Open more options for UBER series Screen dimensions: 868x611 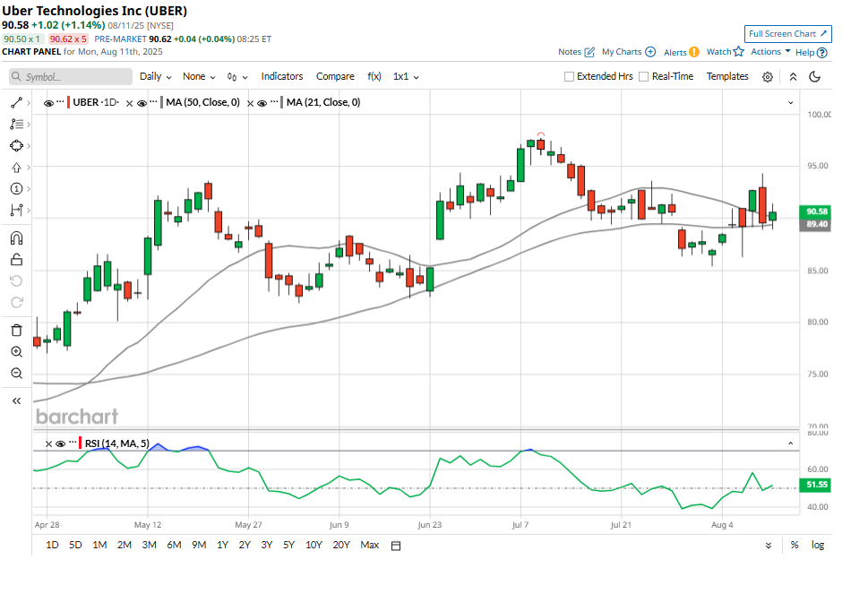60,102
